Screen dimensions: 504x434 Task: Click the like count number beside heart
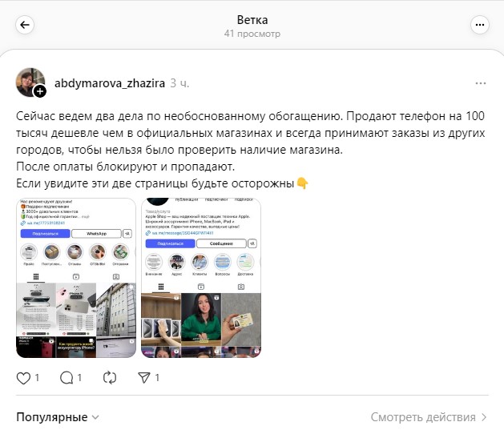[37, 377]
